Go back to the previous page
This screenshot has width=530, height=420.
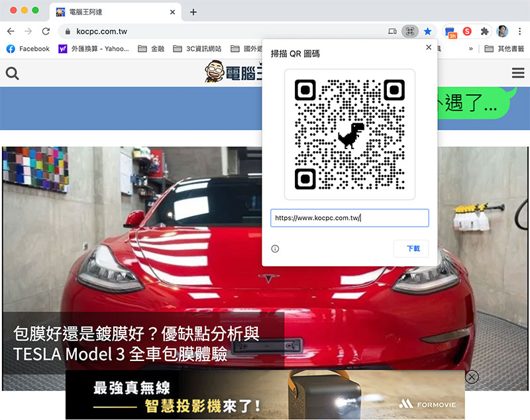(x=11, y=31)
